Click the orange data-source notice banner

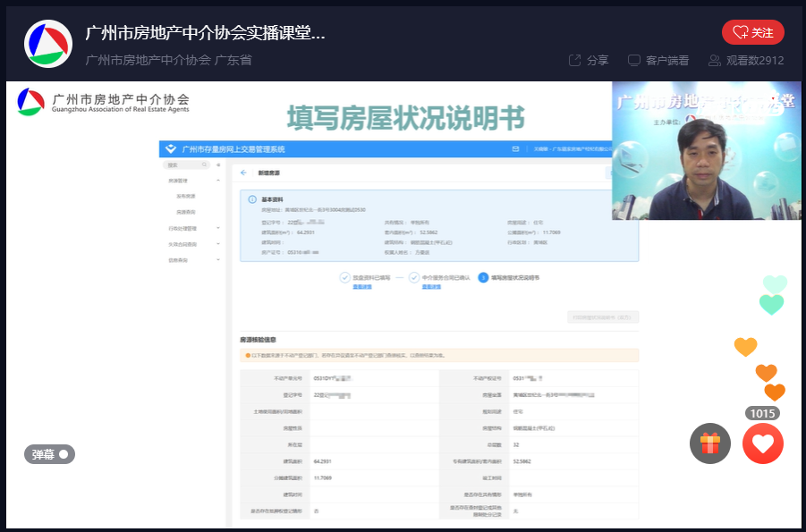pos(439,355)
